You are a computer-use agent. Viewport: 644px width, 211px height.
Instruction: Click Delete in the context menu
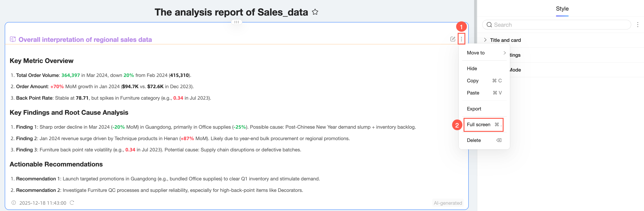coord(474,140)
